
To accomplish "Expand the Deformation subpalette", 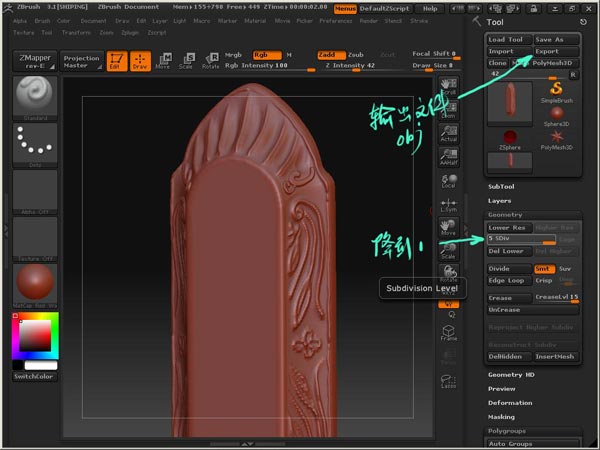I will click(x=510, y=403).
